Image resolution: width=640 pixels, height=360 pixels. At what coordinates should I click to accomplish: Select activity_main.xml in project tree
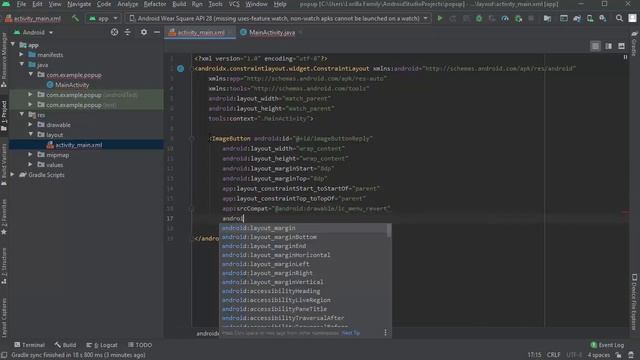(x=79, y=145)
